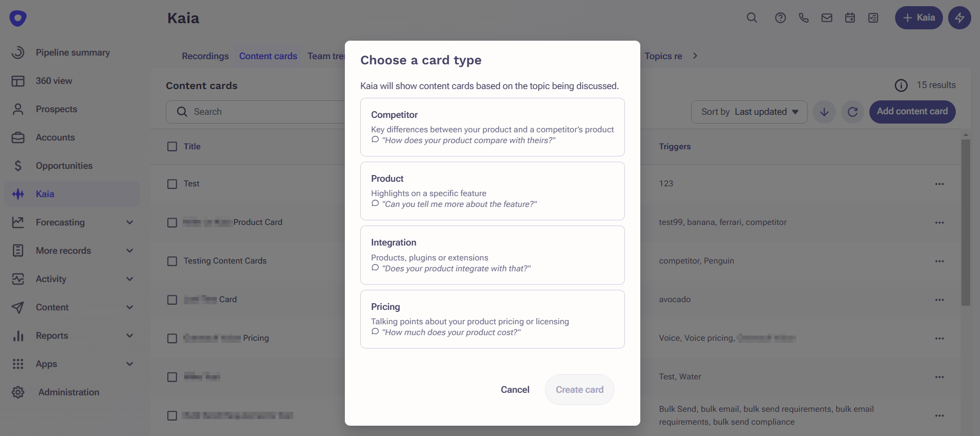The height and width of the screenshot is (436, 980).
Task: Tick the Testing Content Cards checkbox
Action: pyautogui.click(x=172, y=261)
